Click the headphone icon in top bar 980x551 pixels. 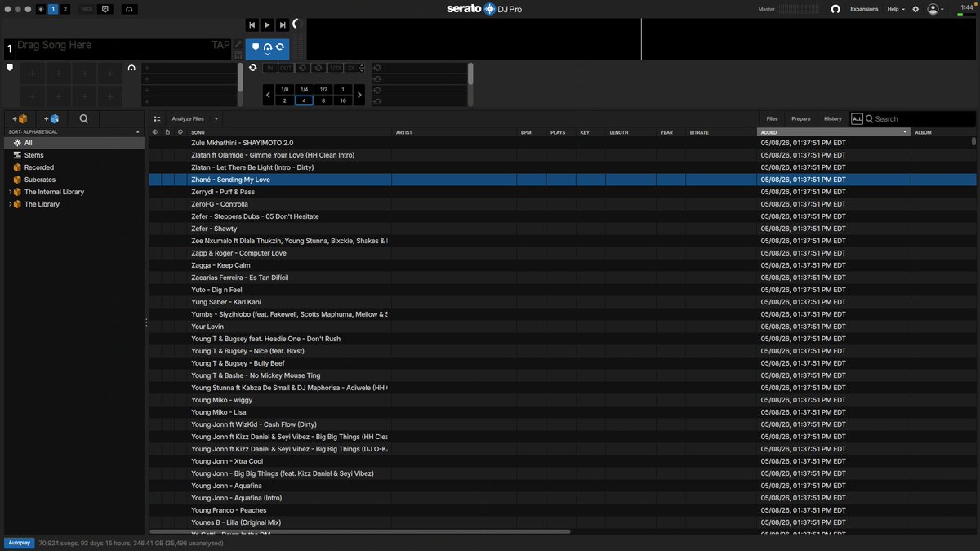pos(130,9)
